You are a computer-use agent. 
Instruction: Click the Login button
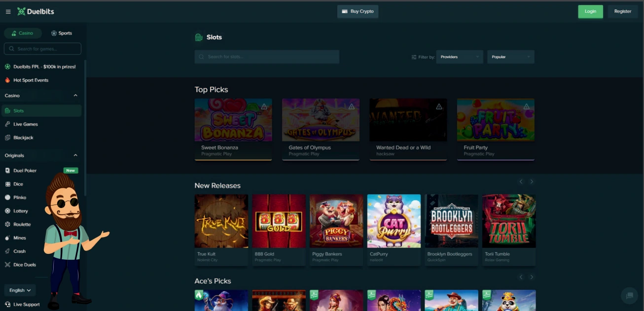[590, 11]
